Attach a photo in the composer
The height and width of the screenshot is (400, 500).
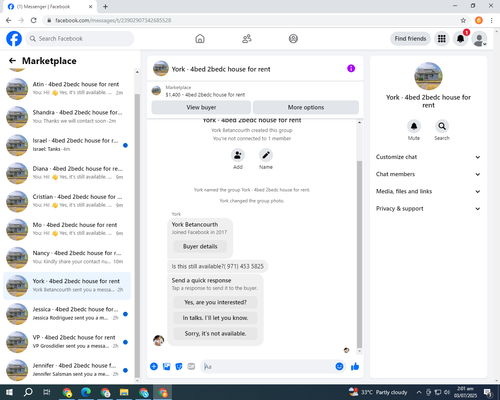(x=166, y=367)
